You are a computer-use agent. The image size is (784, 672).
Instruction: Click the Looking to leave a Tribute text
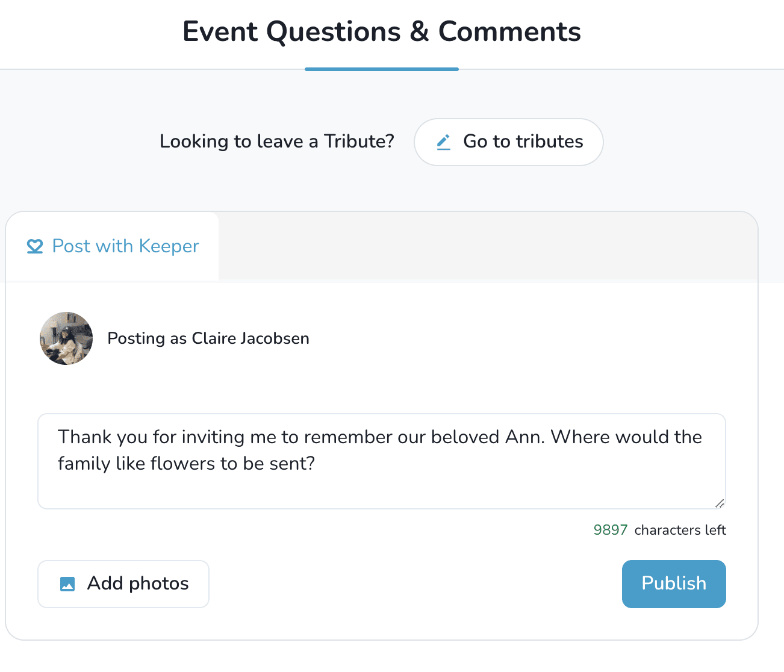pos(276,142)
